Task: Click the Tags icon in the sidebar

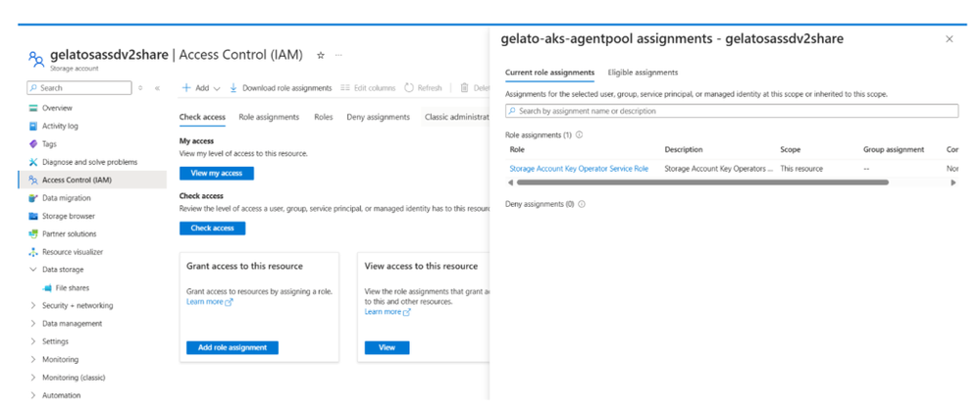Action: point(33,144)
